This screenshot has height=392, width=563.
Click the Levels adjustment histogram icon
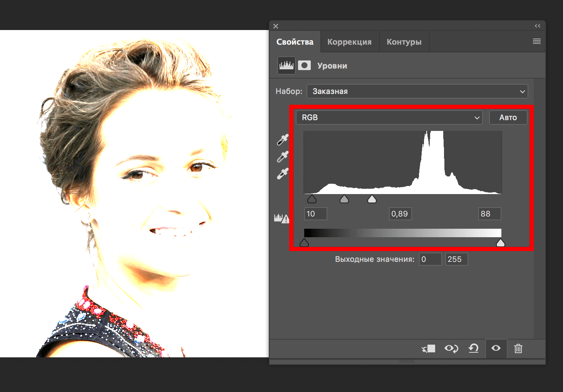pyautogui.click(x=286, y=65)
